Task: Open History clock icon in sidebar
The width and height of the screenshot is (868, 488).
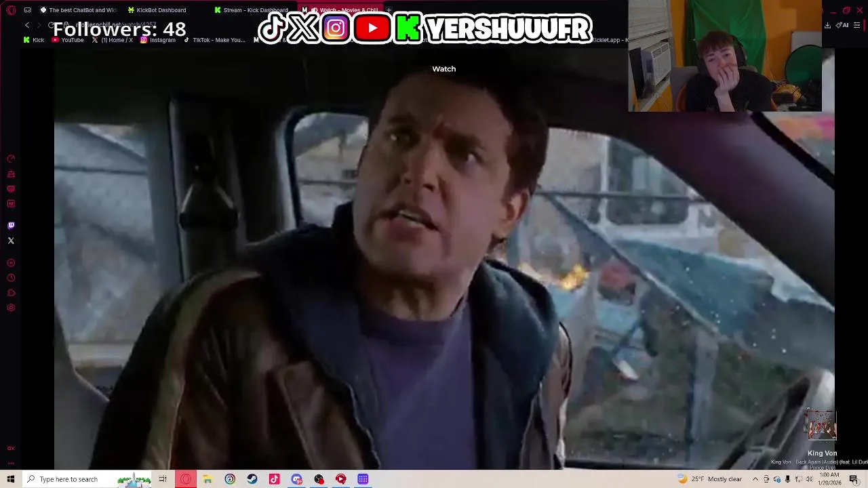Action: pyautogui.click(x=11, y=278)
